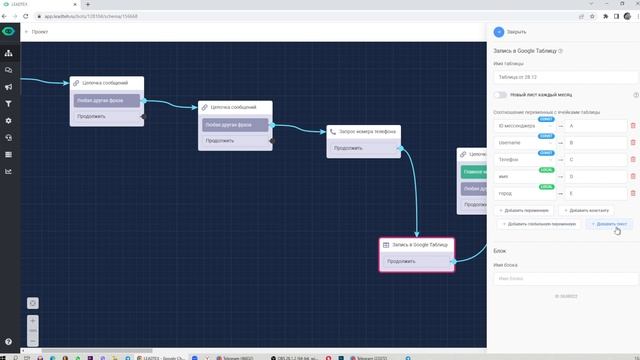
Task: Edit column cell field containing D
Action: coord(596,176)
